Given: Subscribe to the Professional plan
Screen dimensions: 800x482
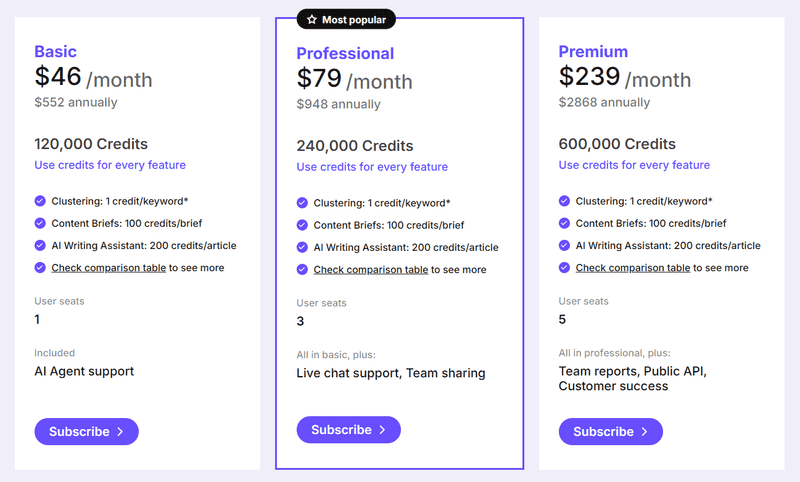Looking at the screenshot, I should pyautogui.click(x=348, y=430).
